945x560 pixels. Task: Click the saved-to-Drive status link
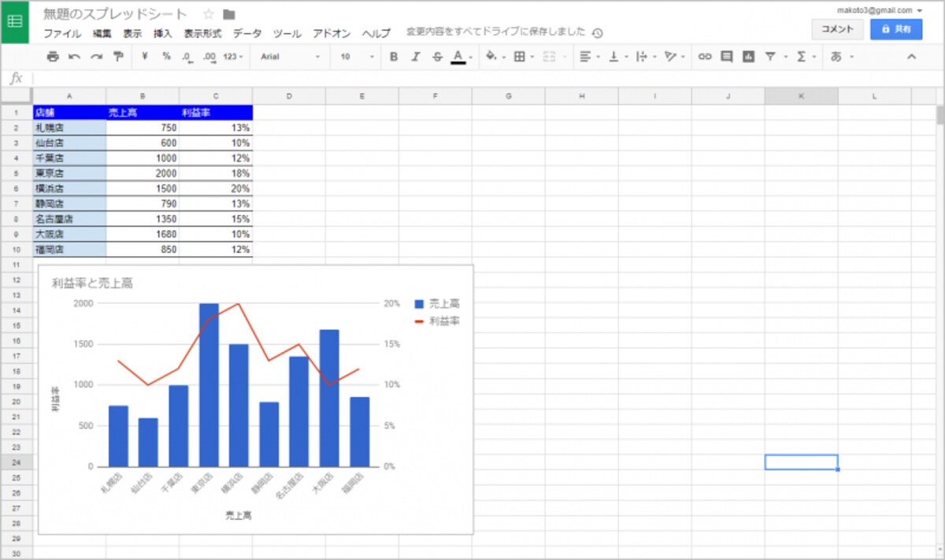(496, 32)
